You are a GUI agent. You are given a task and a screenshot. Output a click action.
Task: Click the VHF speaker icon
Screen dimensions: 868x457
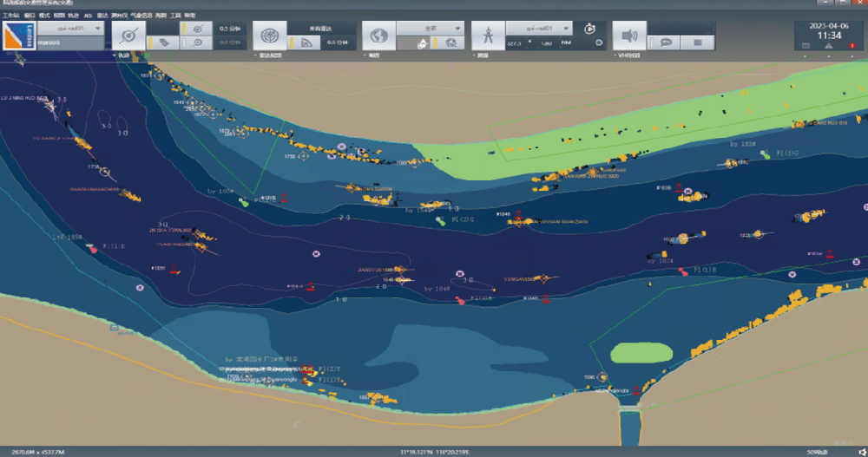pos(629,36)
